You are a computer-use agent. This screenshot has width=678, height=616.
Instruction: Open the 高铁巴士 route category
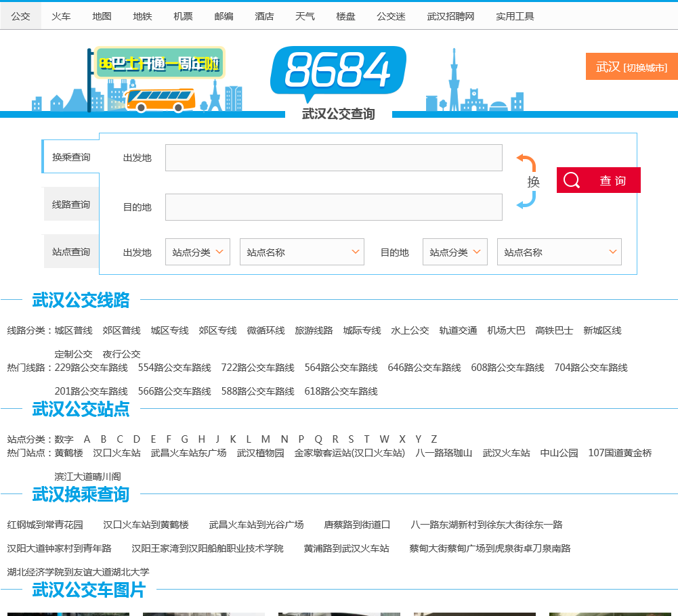554,331
